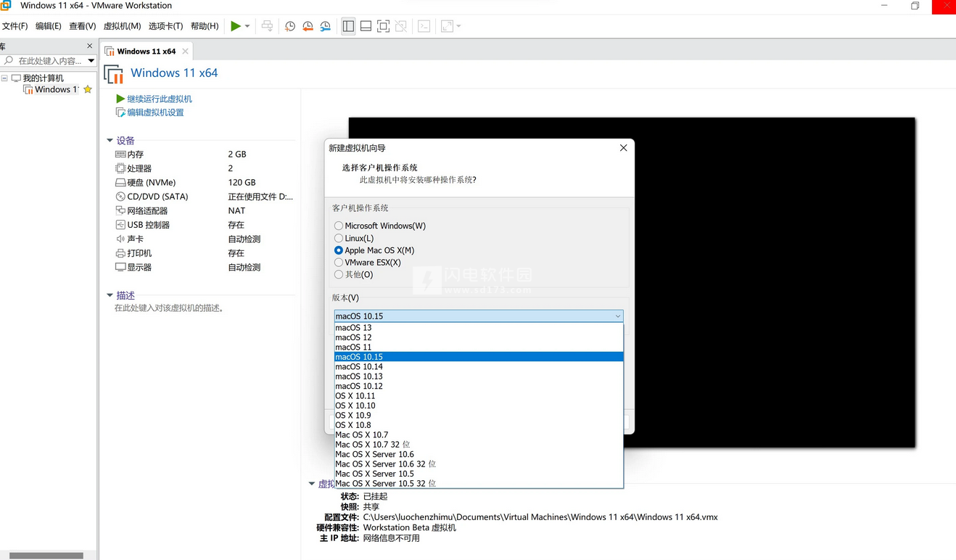Collapse the 我的计算机 tree node

(4, 78)
